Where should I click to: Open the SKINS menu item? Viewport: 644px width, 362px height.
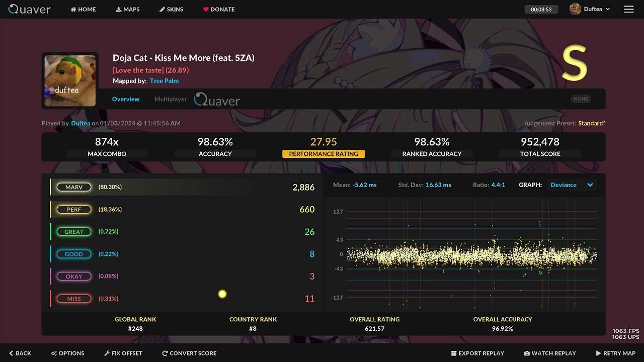(171, 9)
